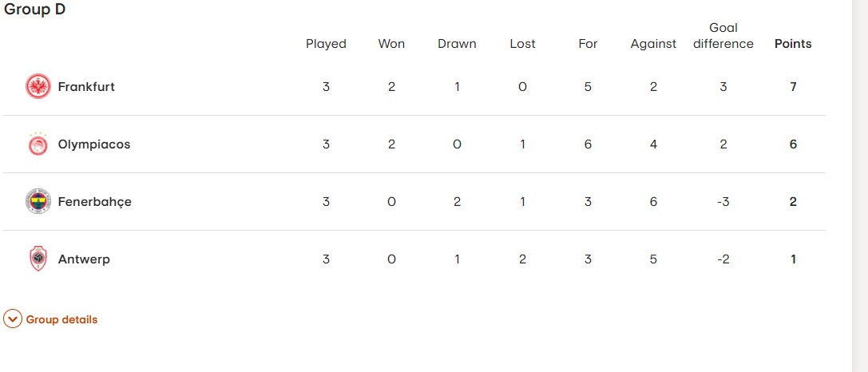Click the Won column header

pyautogui.click(x=391, y=44)
